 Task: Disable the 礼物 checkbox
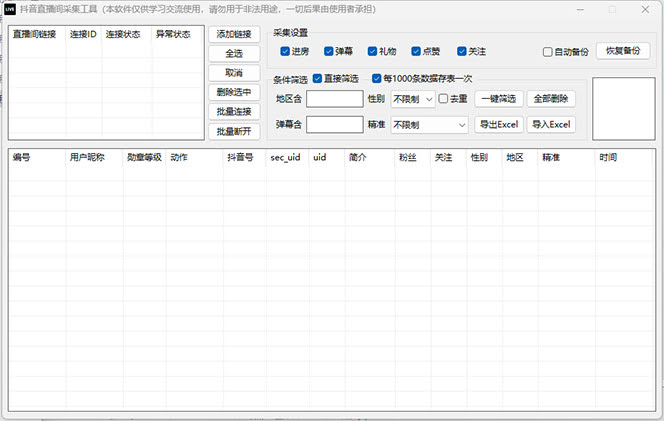373,51
